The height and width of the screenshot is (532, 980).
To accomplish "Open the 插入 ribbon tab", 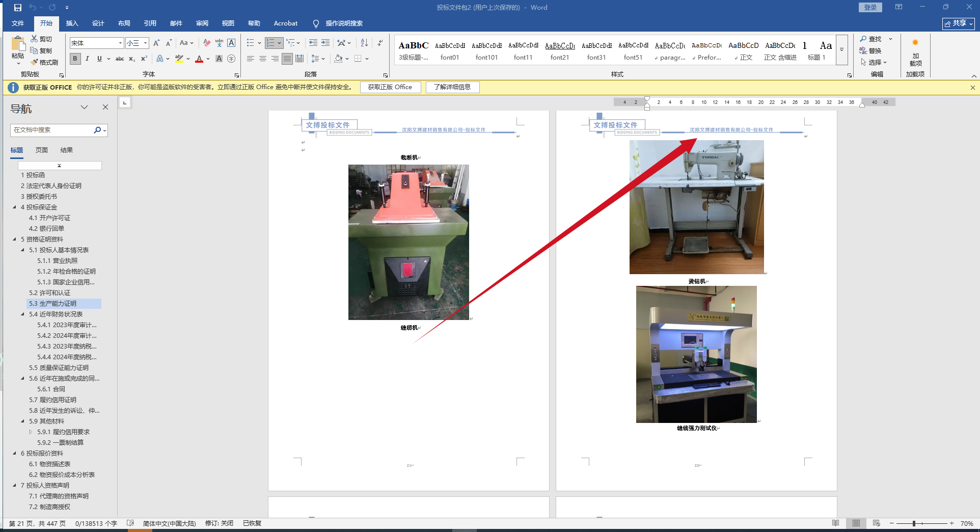I will pyautogui.click(x=72, y=23).
